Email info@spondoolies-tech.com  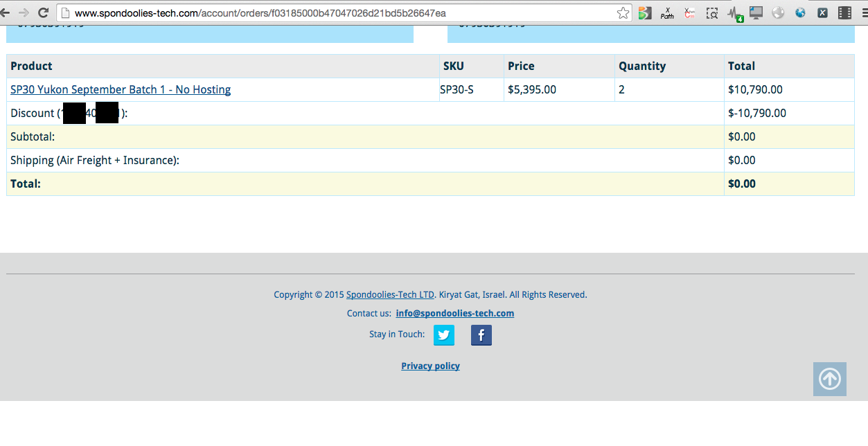click(x=455, y=313)
